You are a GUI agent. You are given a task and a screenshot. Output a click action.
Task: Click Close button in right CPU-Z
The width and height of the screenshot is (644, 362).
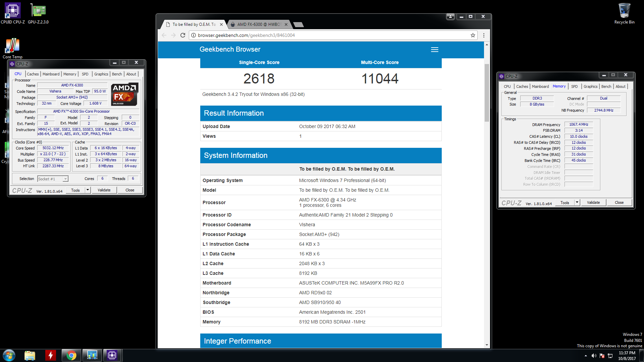[x=619, y=202]
